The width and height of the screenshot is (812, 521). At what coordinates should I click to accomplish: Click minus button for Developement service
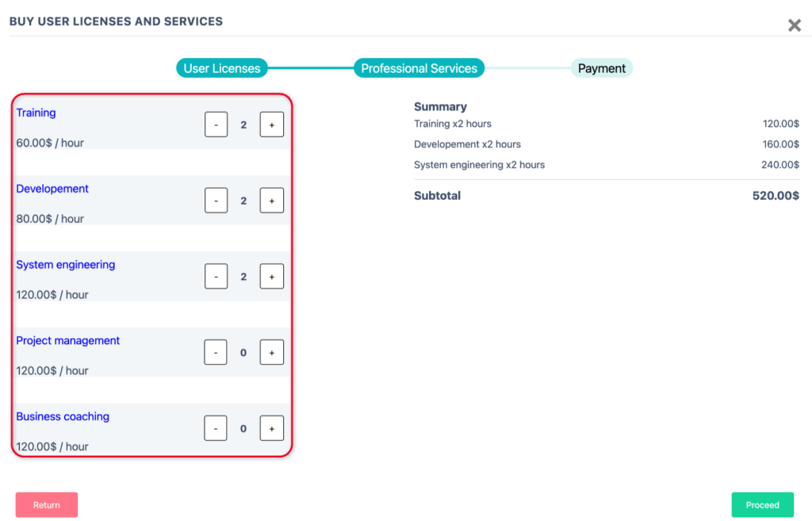click(x=216, y=201)
